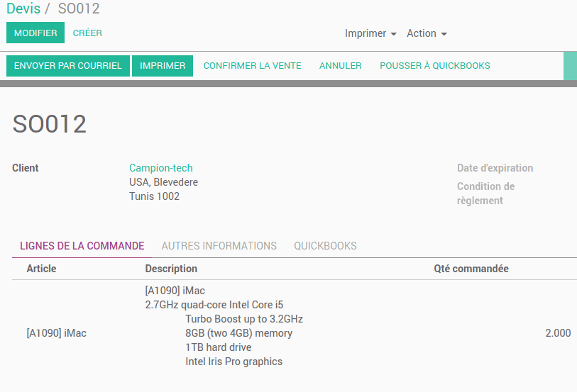Click the 2.000 quantity value
This screenshot has width=577, height=392.
coord(558,333)
